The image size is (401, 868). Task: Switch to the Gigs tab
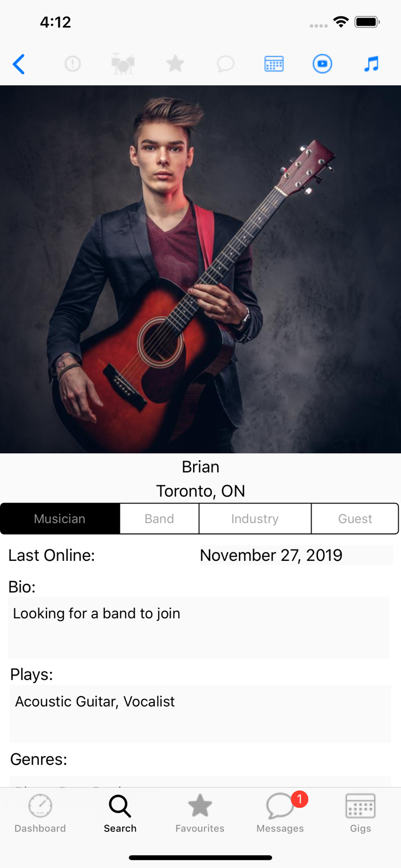[x=360, y=814]
